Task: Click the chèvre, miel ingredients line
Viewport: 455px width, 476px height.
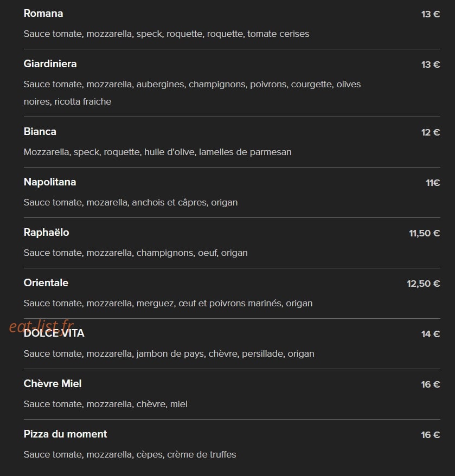Action: coord(105,404)
